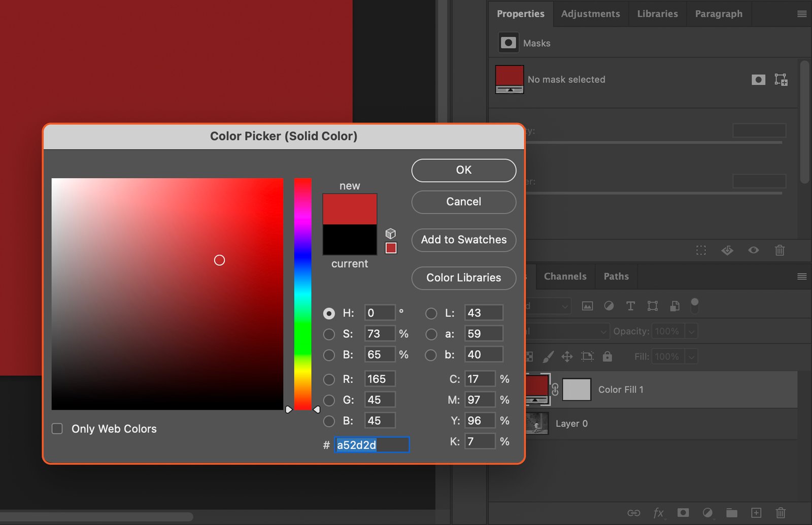Click the create new layer icon

(x=756, y=513)
